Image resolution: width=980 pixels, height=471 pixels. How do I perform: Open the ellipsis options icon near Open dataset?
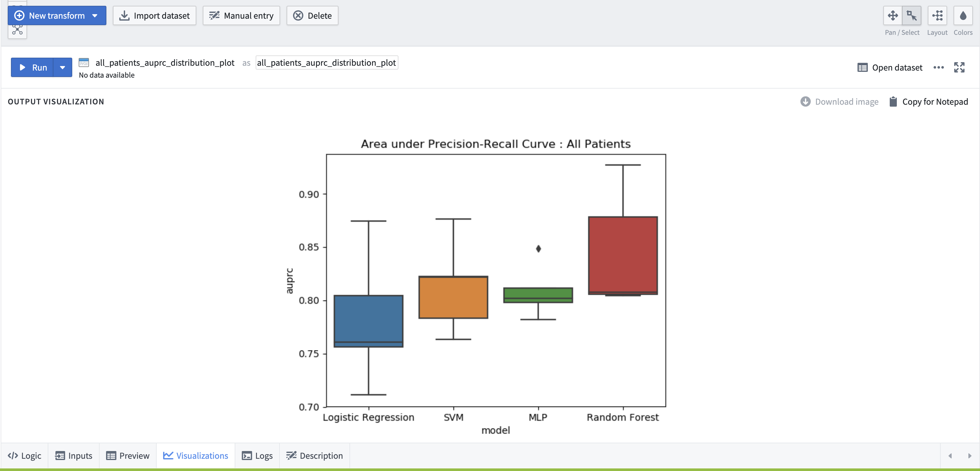pos(938,67)
